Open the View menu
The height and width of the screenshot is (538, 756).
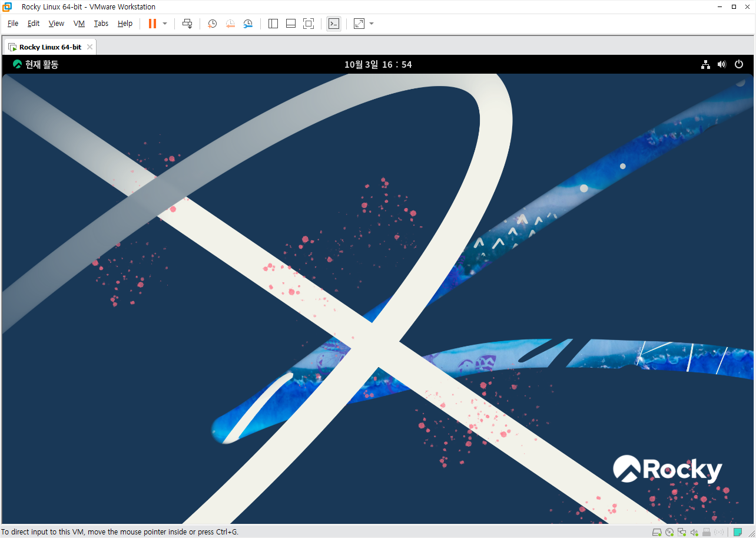point(57,24)
